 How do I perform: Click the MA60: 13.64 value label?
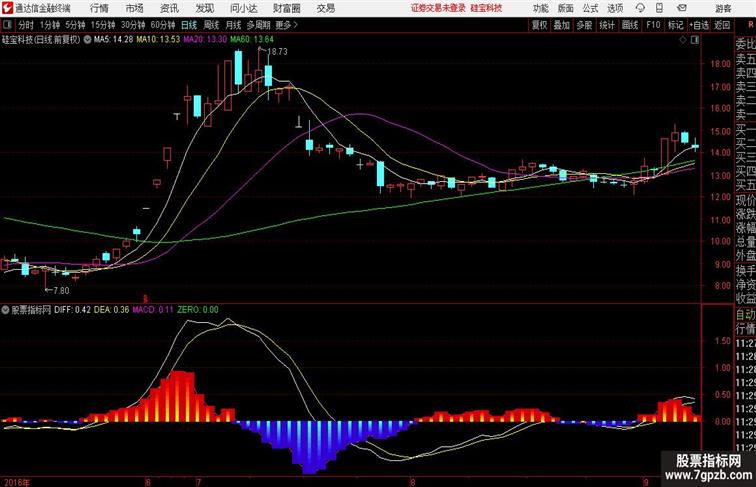coord(252,40)
